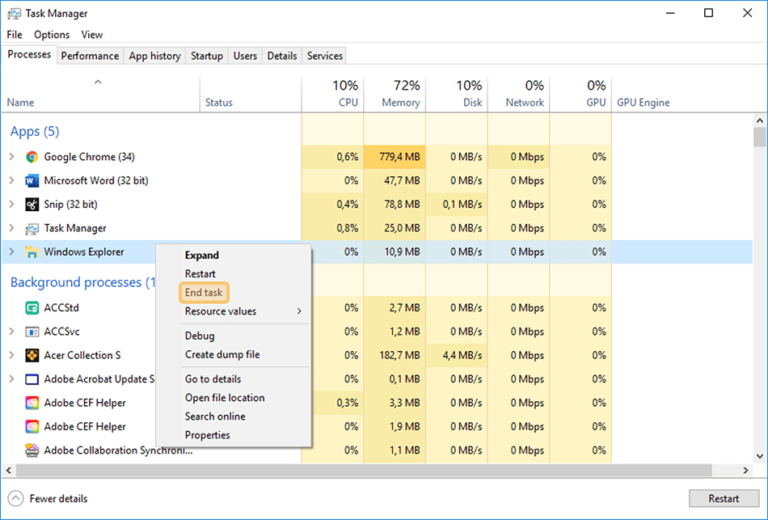Screen dimensions: 768x520
Task: Expand the Adobe Acrobat Update process
Action: point(12,379)
